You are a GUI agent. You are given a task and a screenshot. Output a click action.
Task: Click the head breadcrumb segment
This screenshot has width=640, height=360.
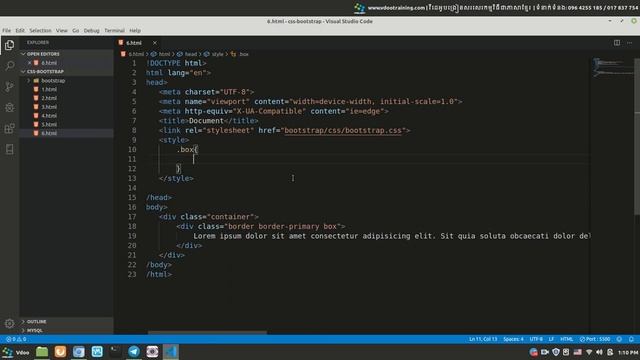pos(187,54)
